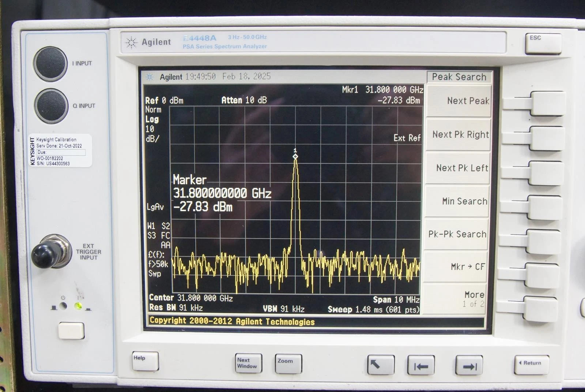Screen dimensions: 585x392
Task: Push the hardware key beside Next Pk Right
Action: [547, 138]
